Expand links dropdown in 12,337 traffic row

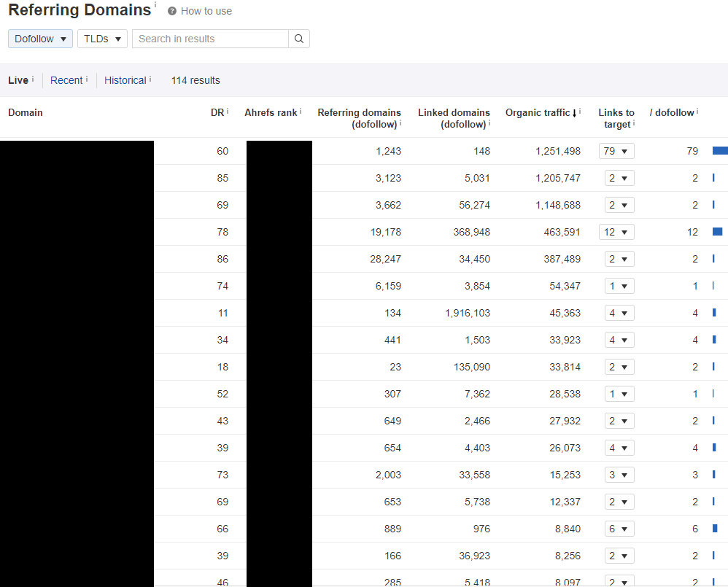(x=619, y=502)
